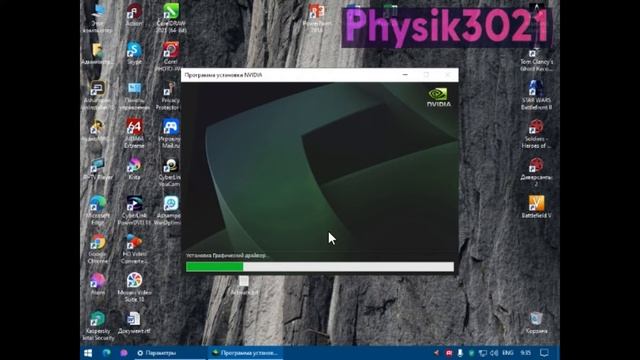This screenshot has height=360, width=640.
Task: Launch Movavi Video Suite from the desktop
Action: (x=134, y=287)
